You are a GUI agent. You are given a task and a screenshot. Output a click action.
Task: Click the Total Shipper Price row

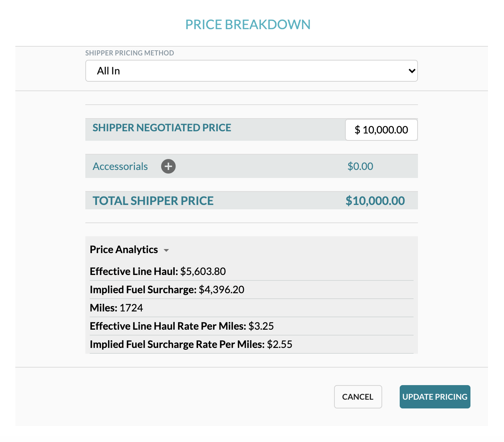251,200
